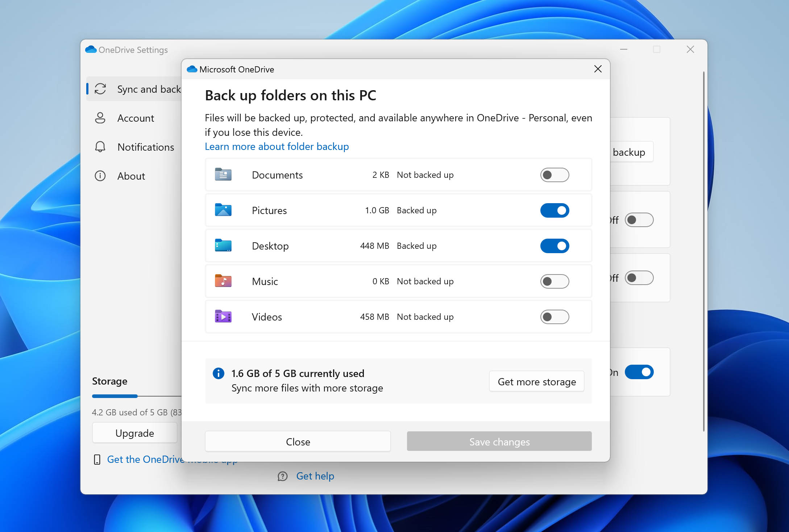
Task: Click the Storage usage progress bar
Action: click(137, 396)
